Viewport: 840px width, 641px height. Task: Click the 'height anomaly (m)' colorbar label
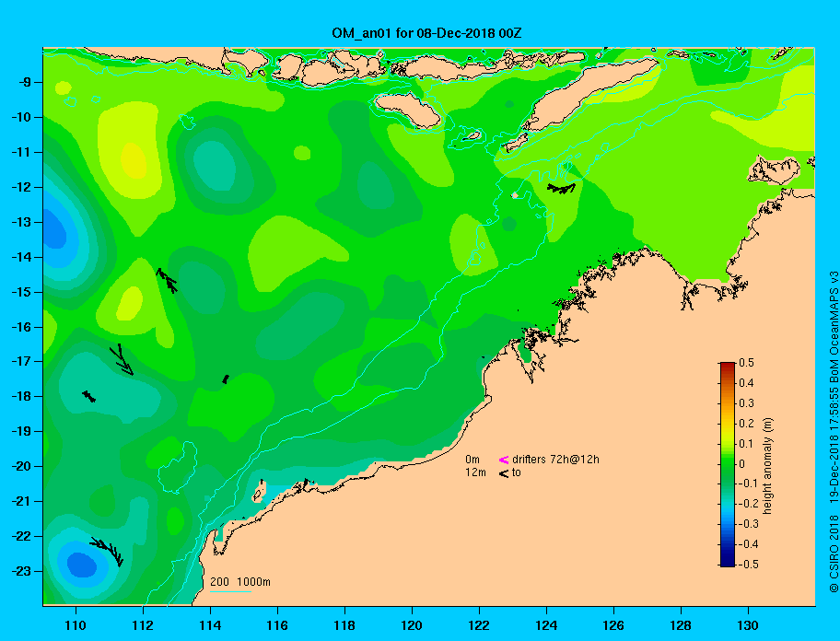click(x=767, y=465)
